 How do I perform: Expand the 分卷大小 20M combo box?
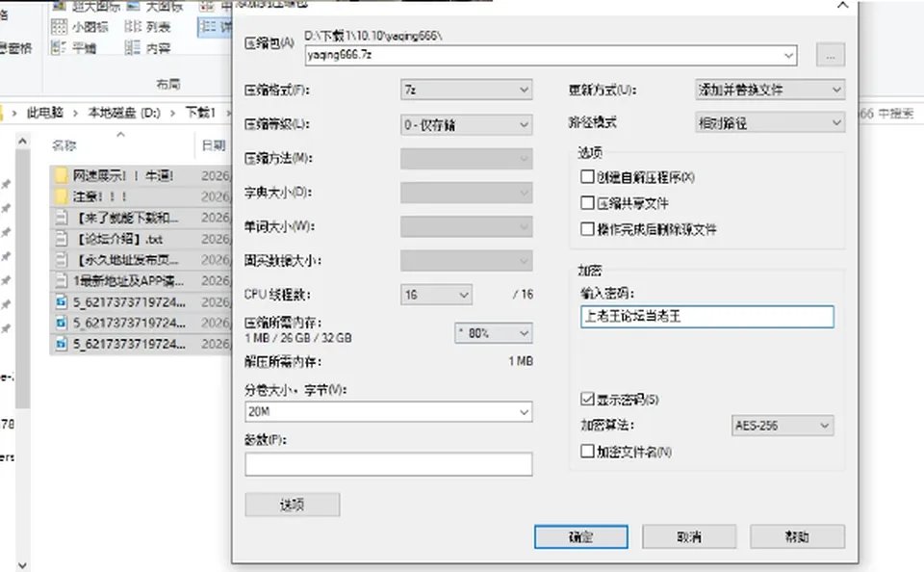[x=524, y=411]
